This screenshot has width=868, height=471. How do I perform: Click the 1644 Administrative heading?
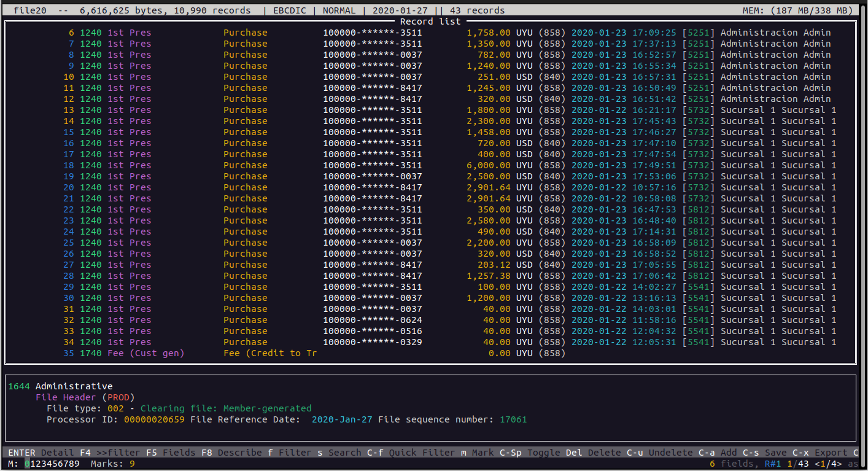[60, 386]
